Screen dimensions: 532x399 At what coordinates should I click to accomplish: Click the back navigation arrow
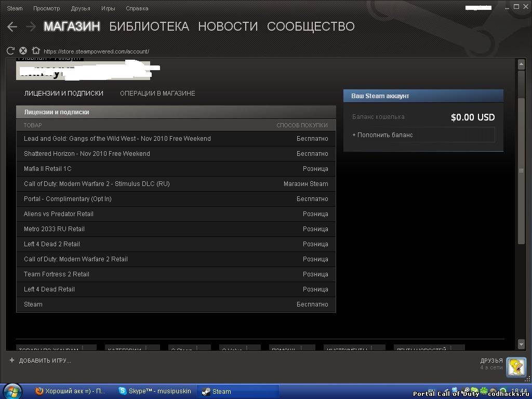[x=12, y=26]
